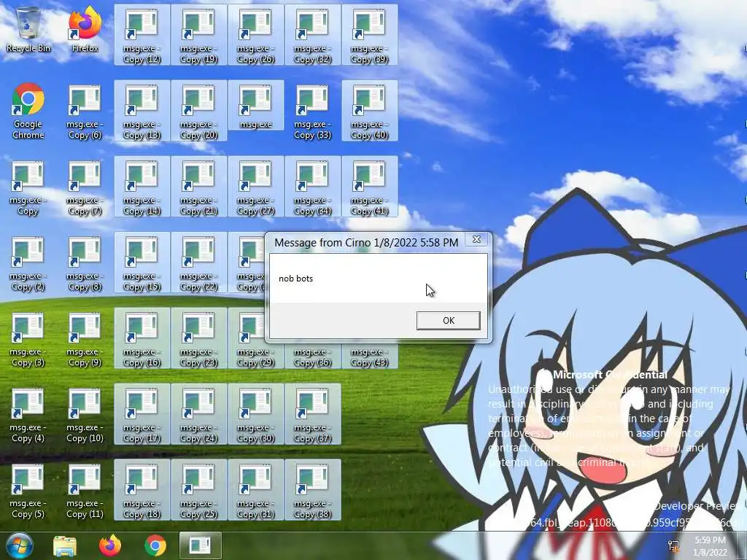Select msg.exe - Copy (12) icon
This screenshot has width=747, height=560.
(x=142, y=35)
